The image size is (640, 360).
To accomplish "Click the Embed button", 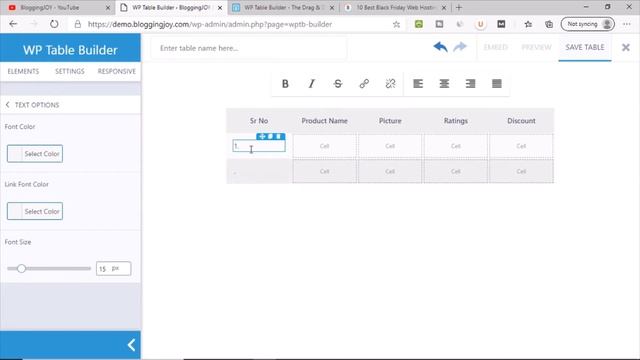I will [496, 47].
